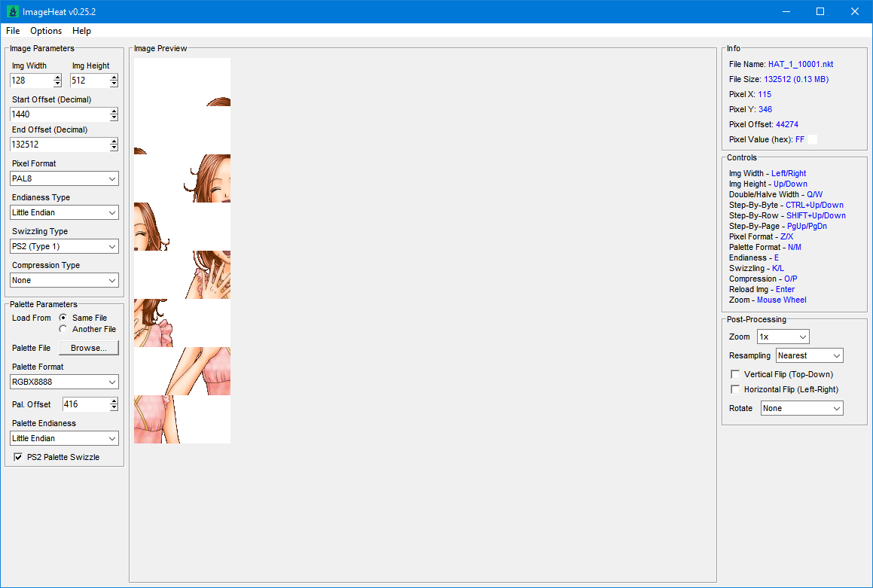Image resolution: width=873 pixels, height=588 pixels.
Task: Decrement the End Offset spinner
Action: (x=114, y=148)
